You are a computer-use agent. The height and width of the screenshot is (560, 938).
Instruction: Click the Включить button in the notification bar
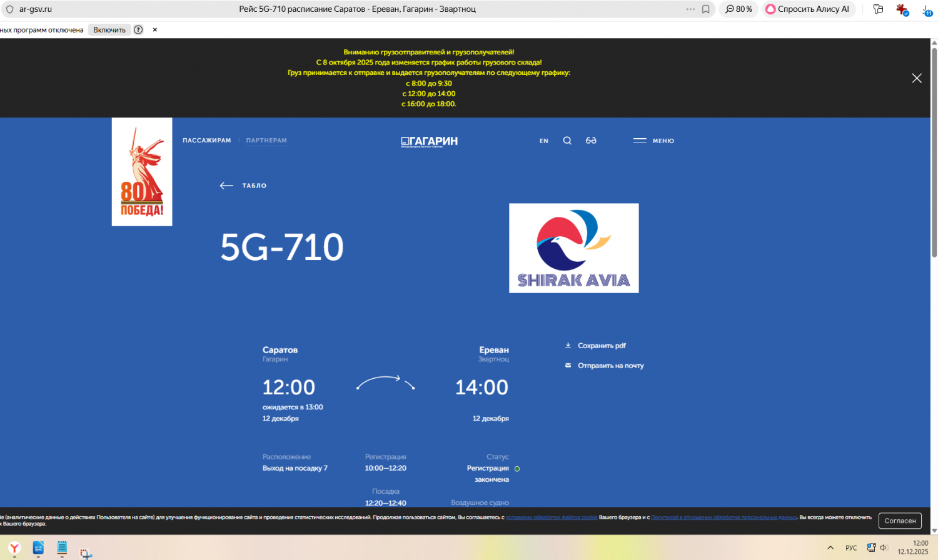pos(109,30)
